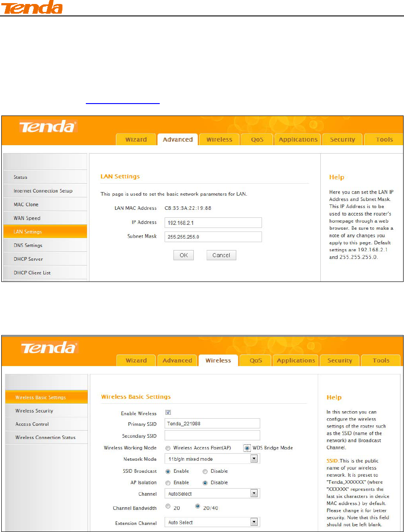Click the Secondary SSID field

click(212, 435)
